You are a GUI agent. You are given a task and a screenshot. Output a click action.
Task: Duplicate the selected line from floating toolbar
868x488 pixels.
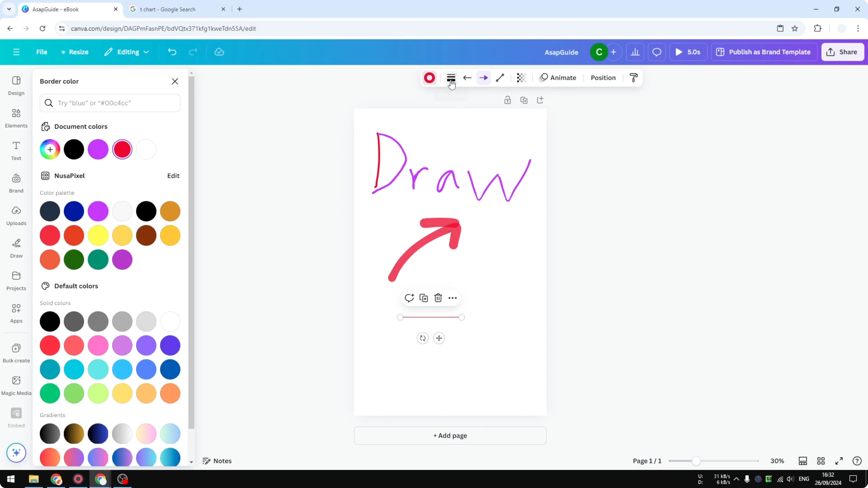point(424,298)
